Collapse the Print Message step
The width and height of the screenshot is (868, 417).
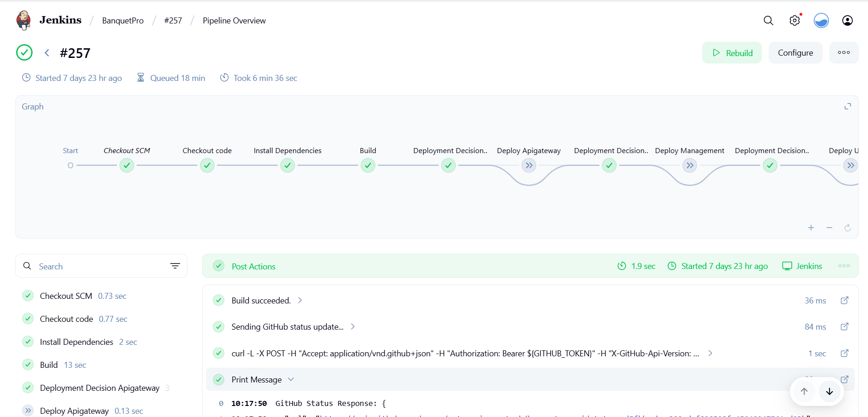[291, 379]
